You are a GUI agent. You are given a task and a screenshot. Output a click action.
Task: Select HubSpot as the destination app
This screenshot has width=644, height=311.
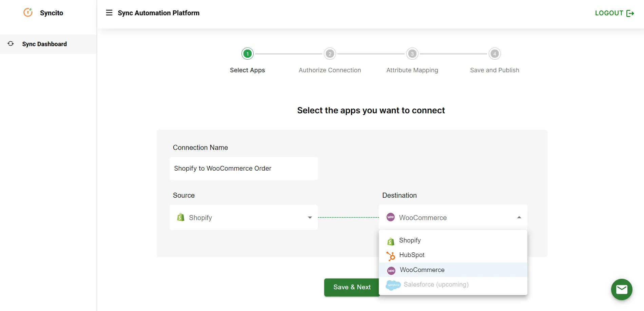(412, 255)
